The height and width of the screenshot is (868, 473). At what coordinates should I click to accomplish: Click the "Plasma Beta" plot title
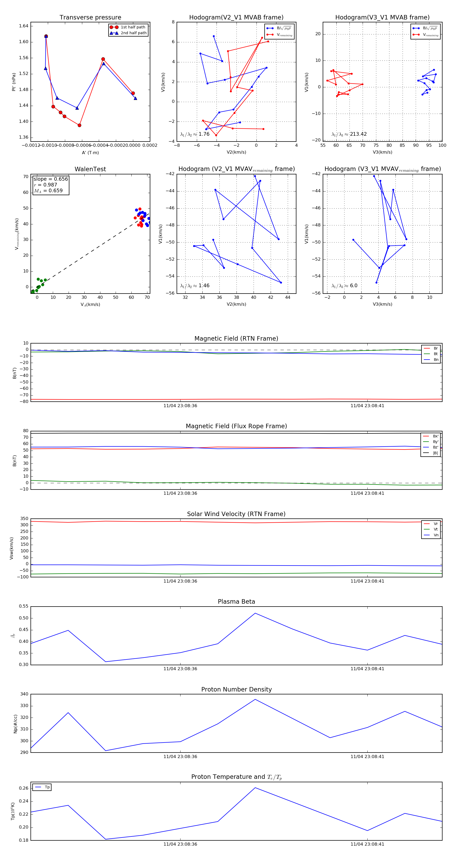coord(236,602)
